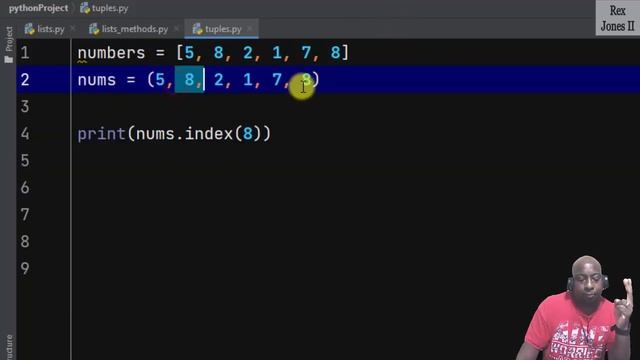
Task: Click line number 5 in the gutter
Action: coord(25,160)
